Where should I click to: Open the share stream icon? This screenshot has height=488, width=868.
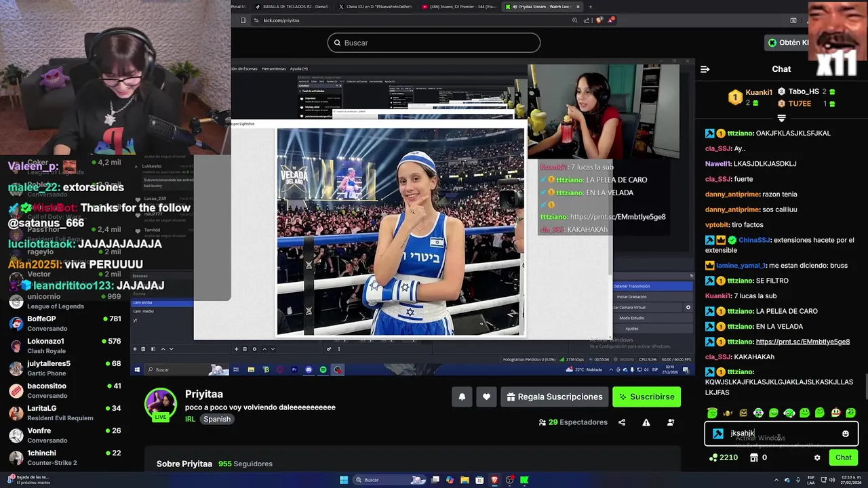click(x=622, y=422)
